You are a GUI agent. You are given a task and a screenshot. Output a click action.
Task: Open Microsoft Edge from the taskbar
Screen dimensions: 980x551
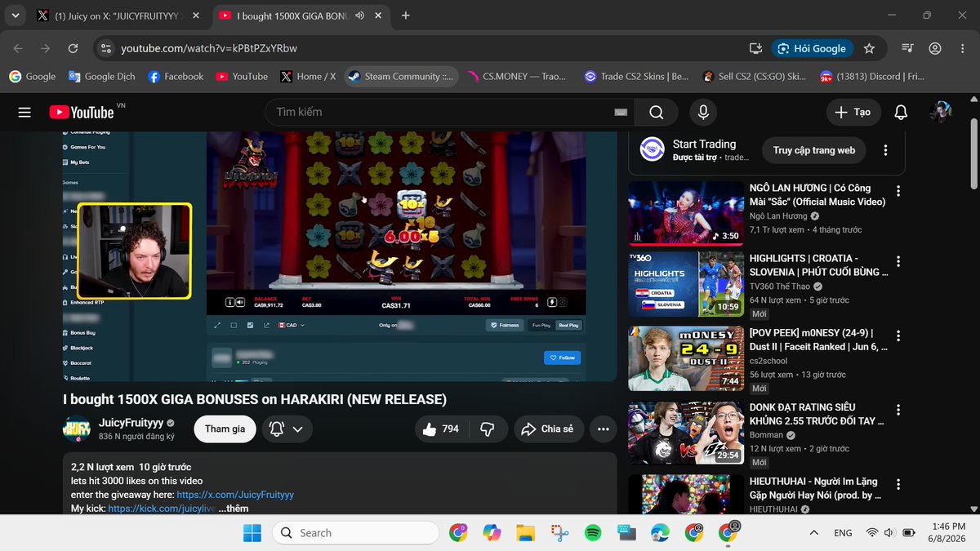[x=660, y=533]
